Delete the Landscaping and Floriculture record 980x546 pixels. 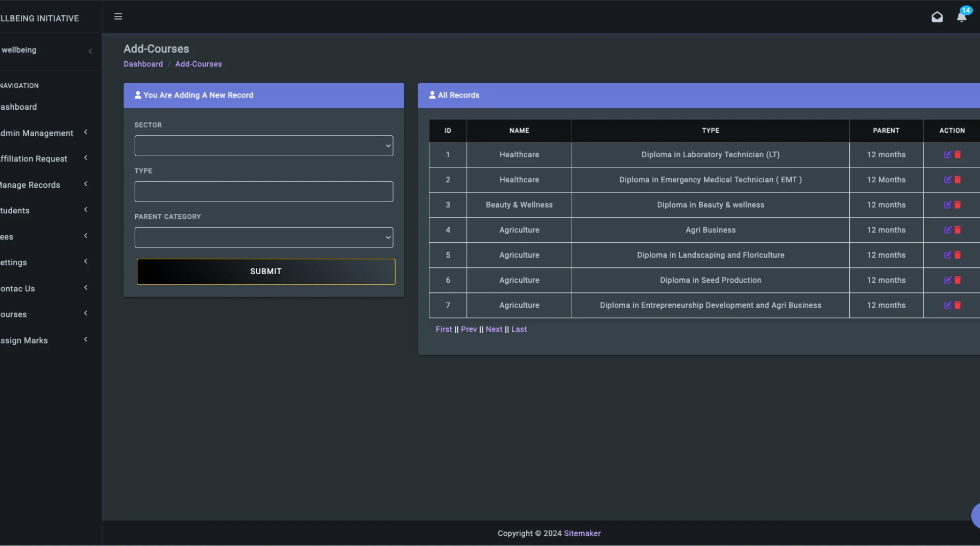958,255
